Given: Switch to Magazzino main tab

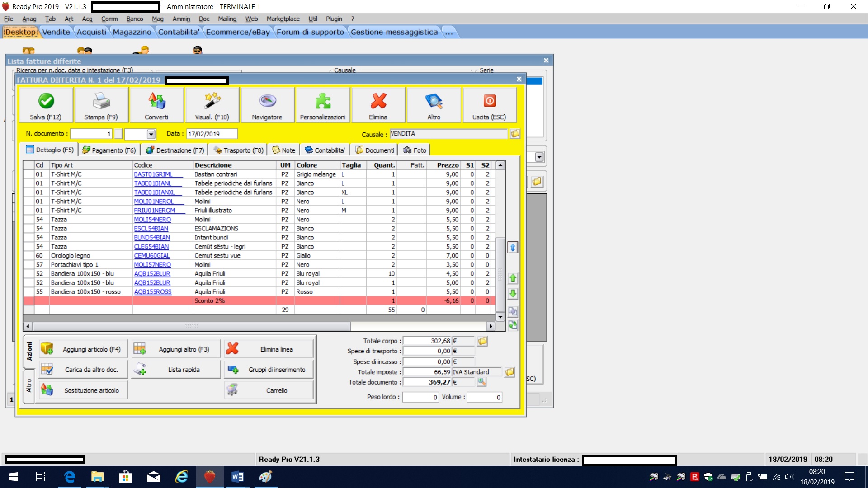Looking at the screenshot, I should 132,32.
